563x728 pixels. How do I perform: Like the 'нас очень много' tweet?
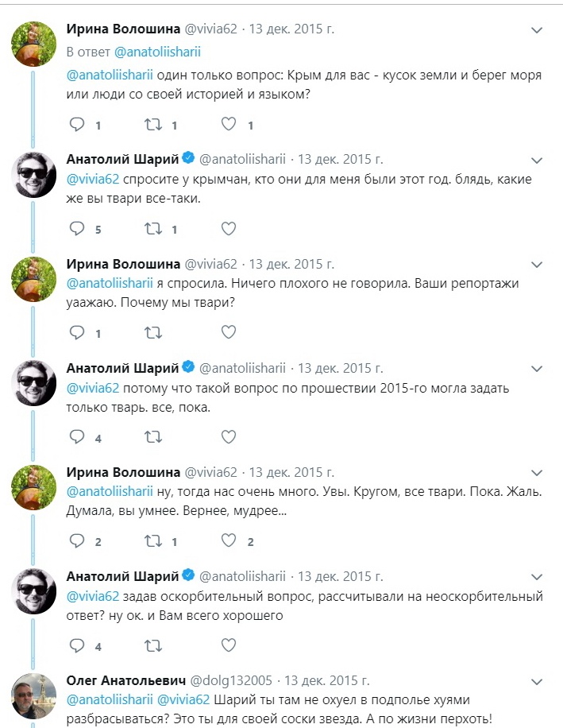[x=228, y=541]
